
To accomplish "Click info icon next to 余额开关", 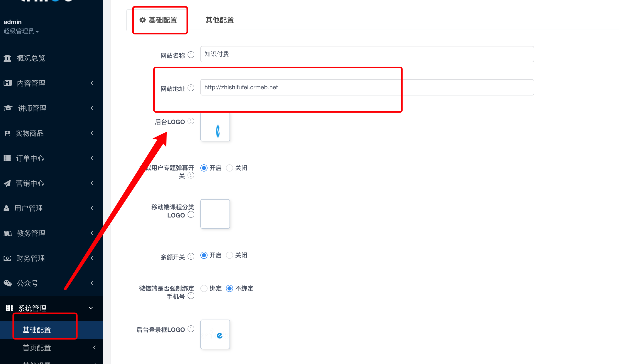I will (191, 256).
